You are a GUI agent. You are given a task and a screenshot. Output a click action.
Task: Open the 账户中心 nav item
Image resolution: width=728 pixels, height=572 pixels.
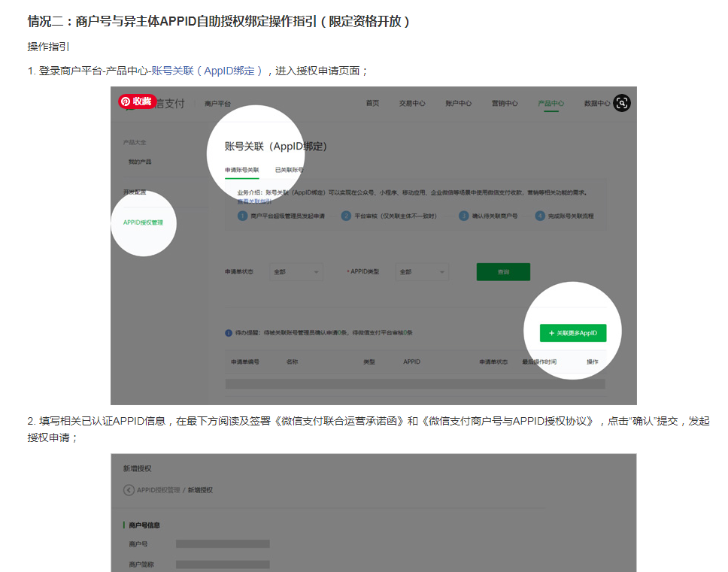point(458,103)
